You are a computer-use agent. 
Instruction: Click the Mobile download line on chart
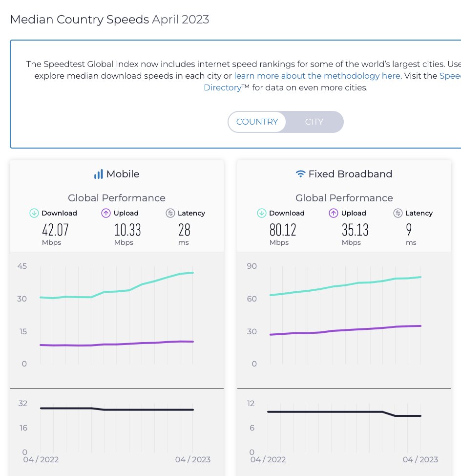tap(142, 284)
